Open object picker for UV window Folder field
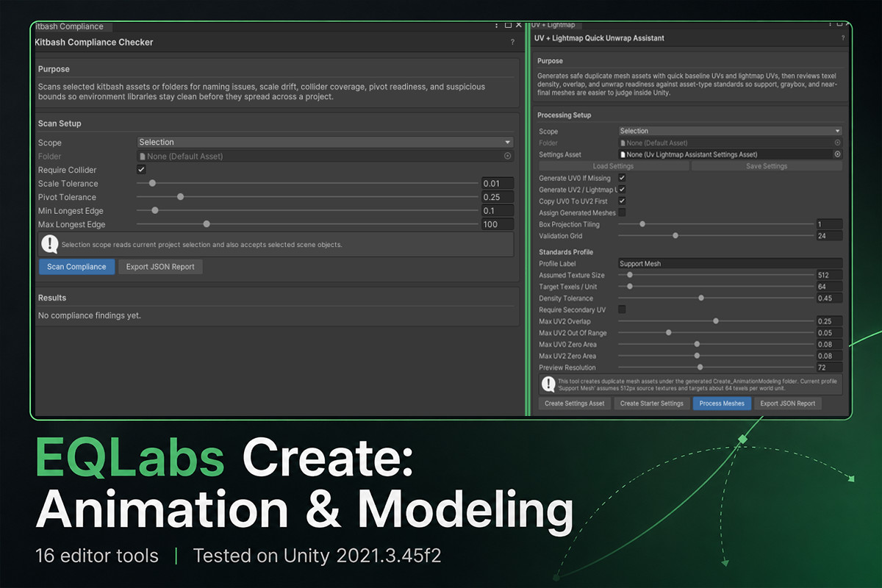The height and width of the screenshot is (588, 882). (x=837, y=143)
